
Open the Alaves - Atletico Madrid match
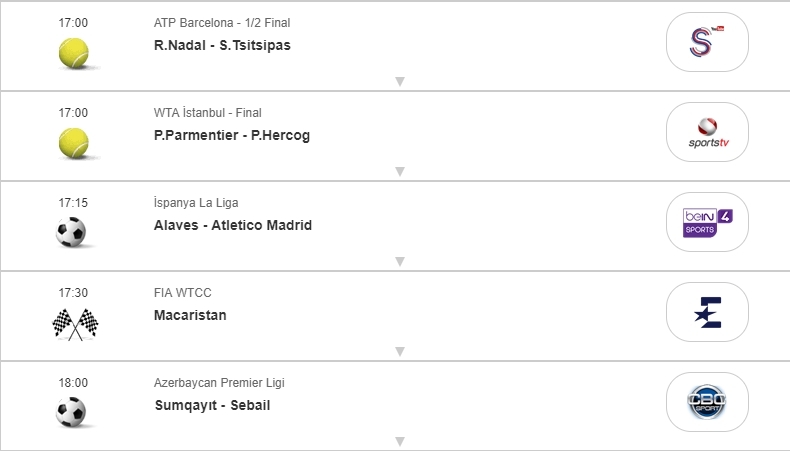click(232, 225)
